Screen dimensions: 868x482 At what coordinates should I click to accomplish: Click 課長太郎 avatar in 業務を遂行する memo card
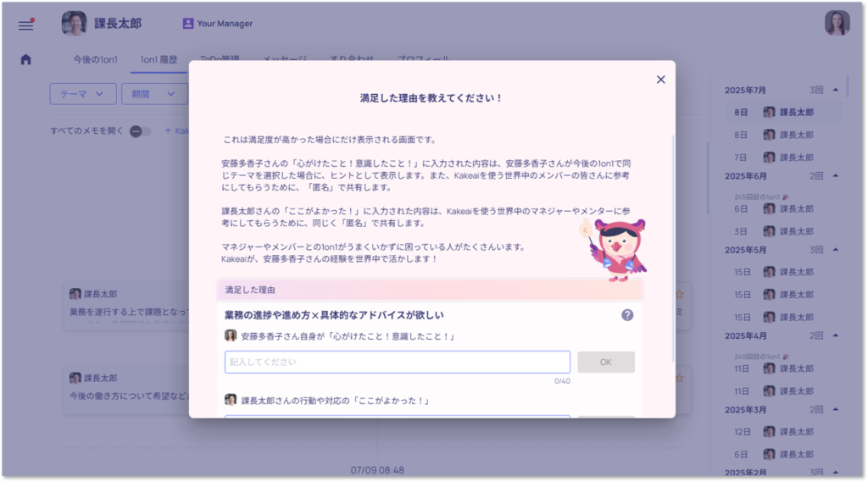75,294
